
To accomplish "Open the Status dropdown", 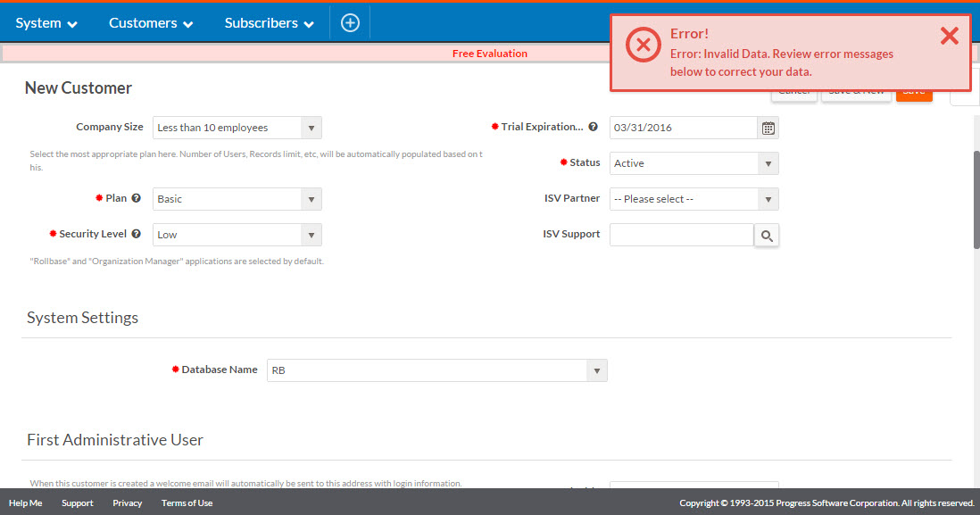I will point(693,163).
